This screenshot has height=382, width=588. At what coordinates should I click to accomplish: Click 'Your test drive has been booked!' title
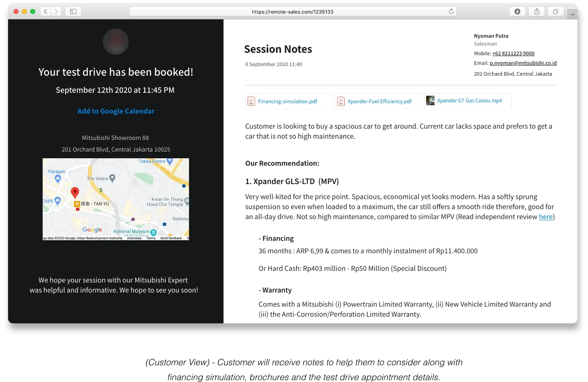pyautogui.click(x=116, y=72)
